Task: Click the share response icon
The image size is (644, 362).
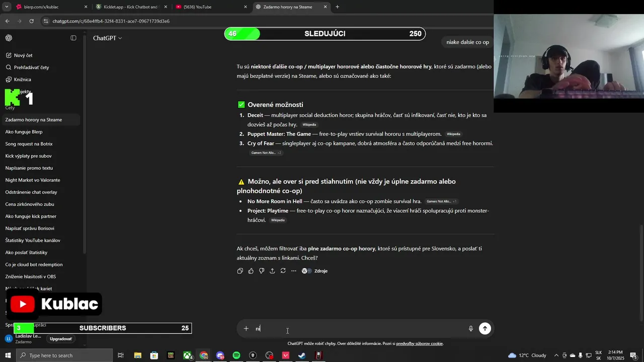Action: coord(272,271)
